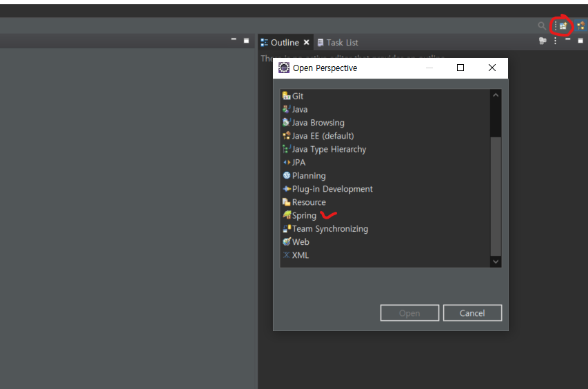The image size is (588, 389).
Task: Close the Outline view tab
Action: (306, 42)
